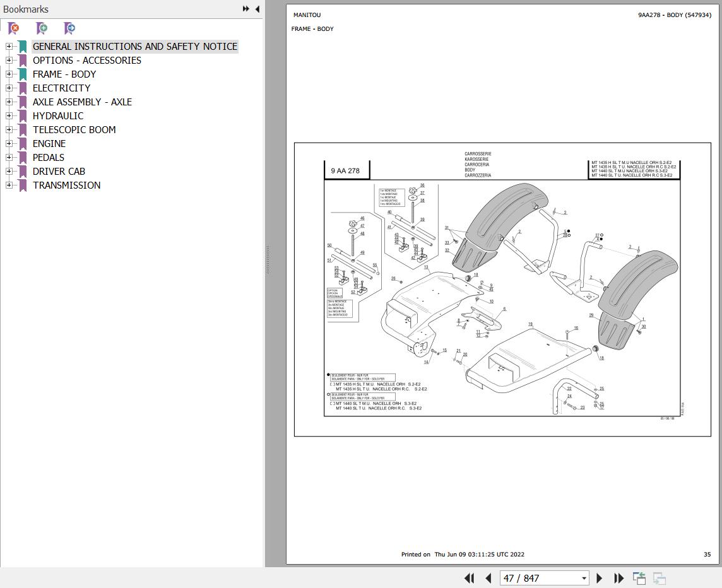This screenshot has height=588, width=722.
Task: Expand the HYDRAULIC bookmark tree node
Action: click(9, 115)
